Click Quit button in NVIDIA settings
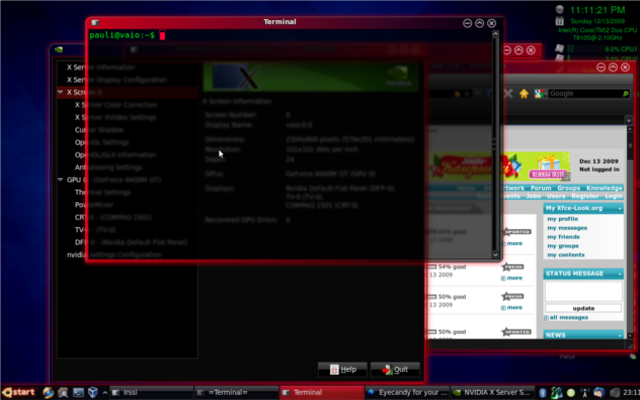Viewport: 640px width, 400px height. click(x=395, y=370)
